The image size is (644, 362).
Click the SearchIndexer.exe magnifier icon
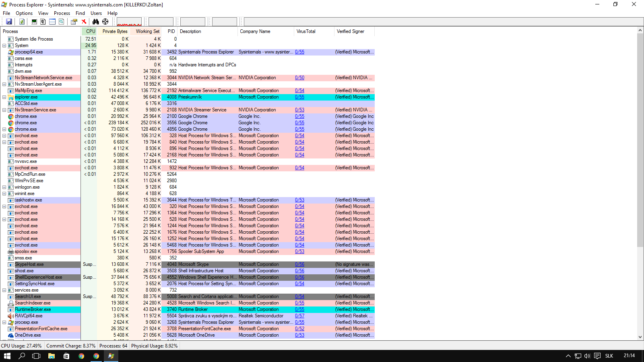click(x=11, y=303)
